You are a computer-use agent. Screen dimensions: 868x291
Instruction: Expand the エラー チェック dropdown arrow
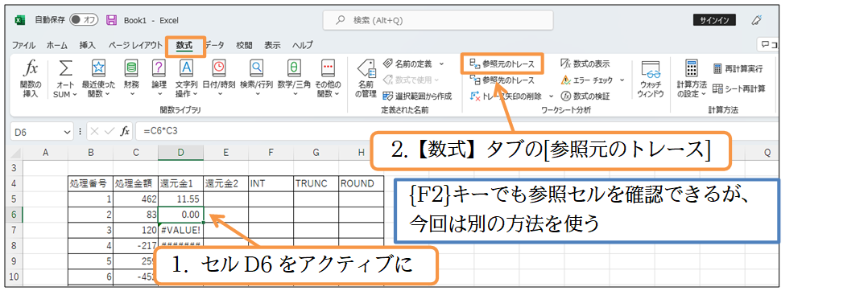(622, 80)
